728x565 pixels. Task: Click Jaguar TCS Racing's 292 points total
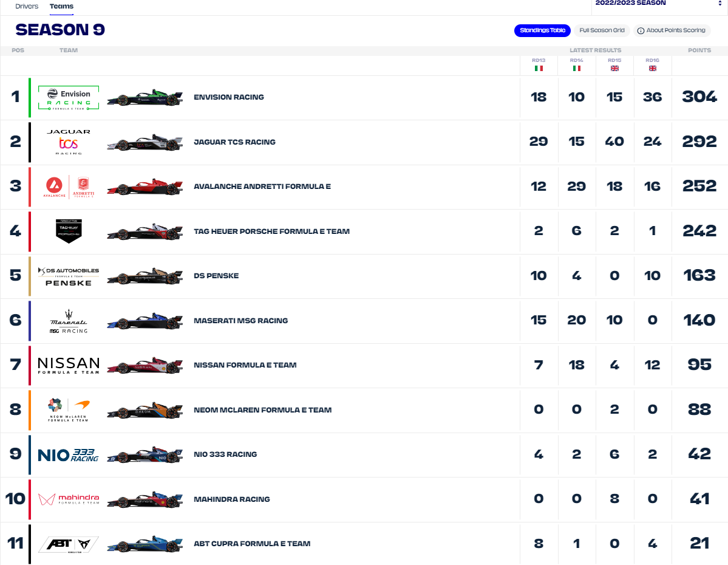coord(699,141)
